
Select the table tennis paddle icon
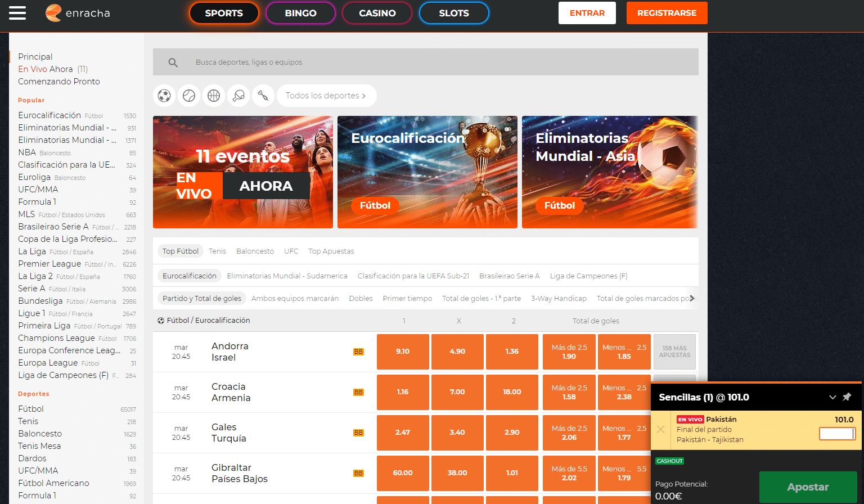[x=238, y=96]
